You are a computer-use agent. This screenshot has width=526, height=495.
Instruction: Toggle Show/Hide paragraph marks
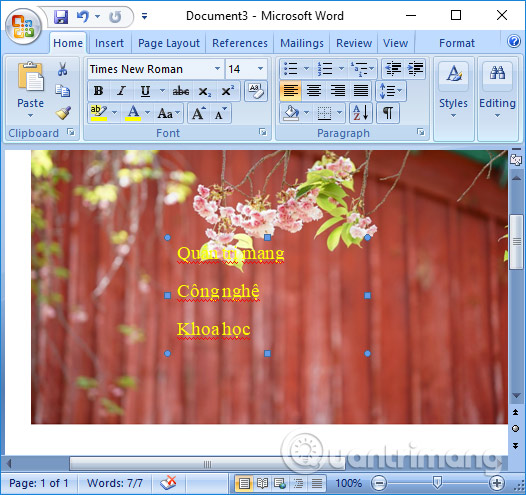(388, 113)
